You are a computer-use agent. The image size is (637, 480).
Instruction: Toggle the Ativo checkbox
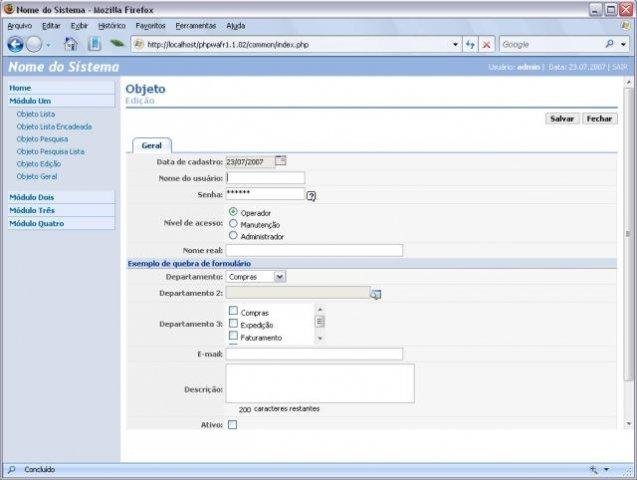[232, 425]
